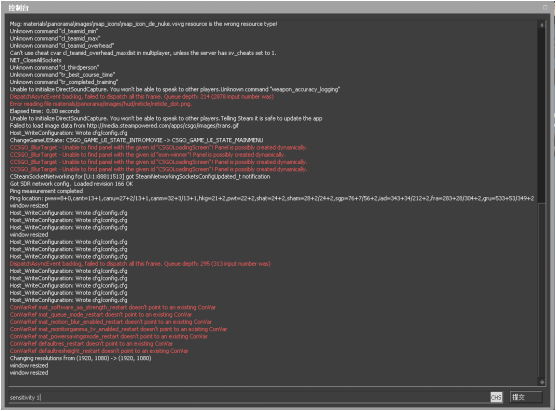Click the CHS input language indicator

pyautogui.click(x=496, y=397)
